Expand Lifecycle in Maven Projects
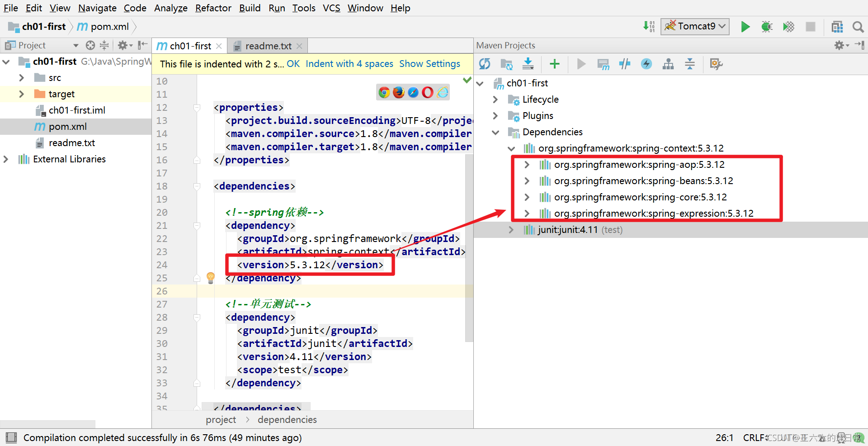 coord(495,100)
